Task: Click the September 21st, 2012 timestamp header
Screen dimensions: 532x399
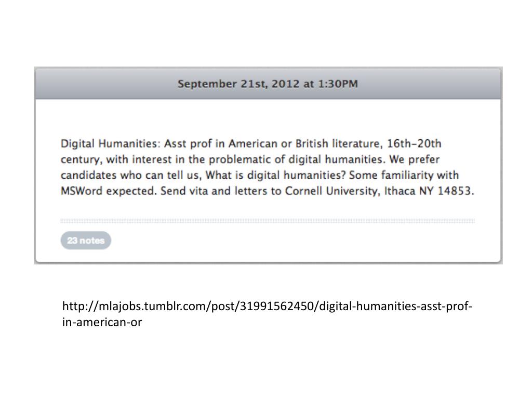Action: (268, 84)
